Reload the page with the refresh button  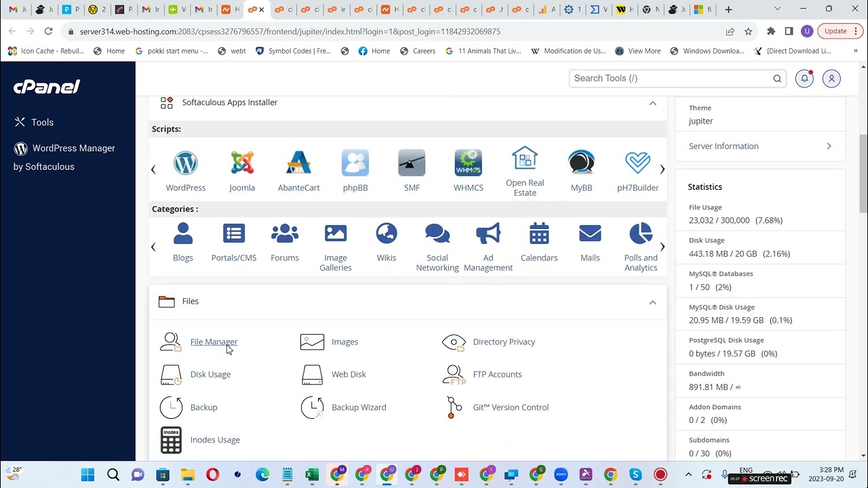[48, 31]
